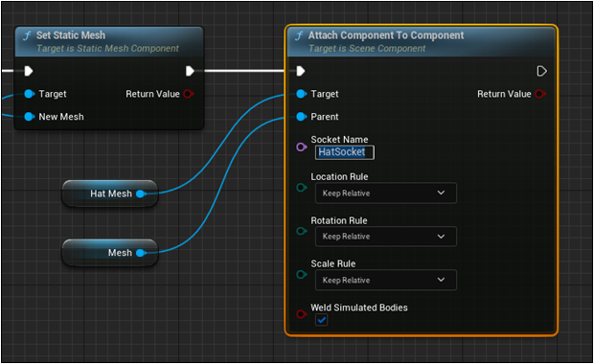Image resolution: width=594 pixels, height=364 pixels.
Task: Click Target pin on Attach Component node
Action: tap(302, 94)
